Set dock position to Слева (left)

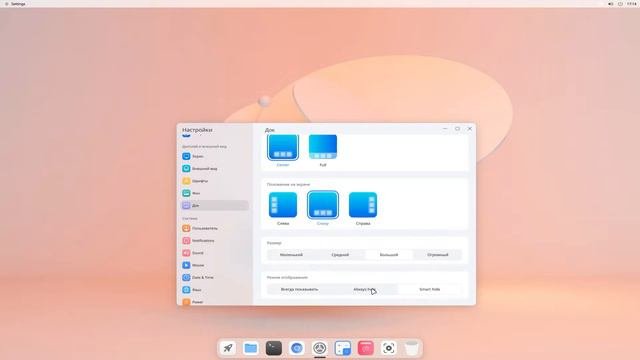[x=283, y=205]
